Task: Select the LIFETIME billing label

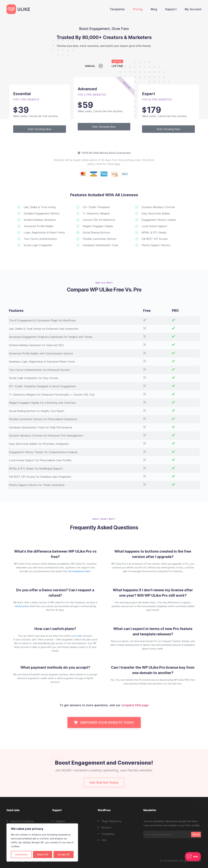Action: 117,66
